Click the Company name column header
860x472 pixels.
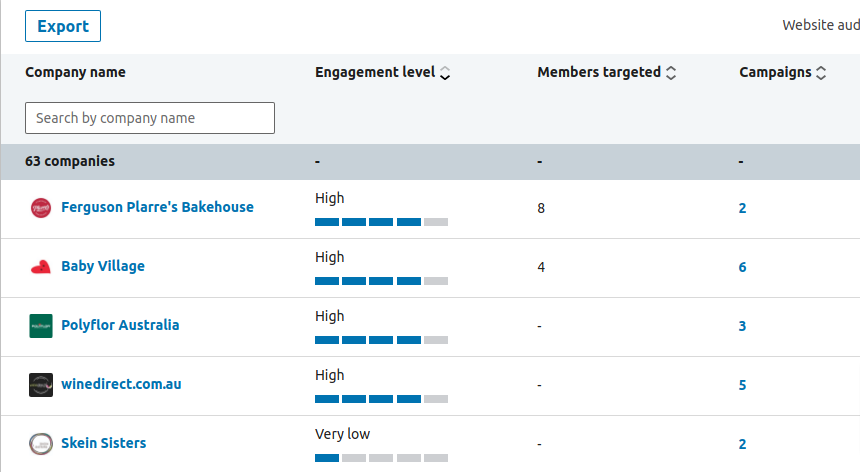75,72
